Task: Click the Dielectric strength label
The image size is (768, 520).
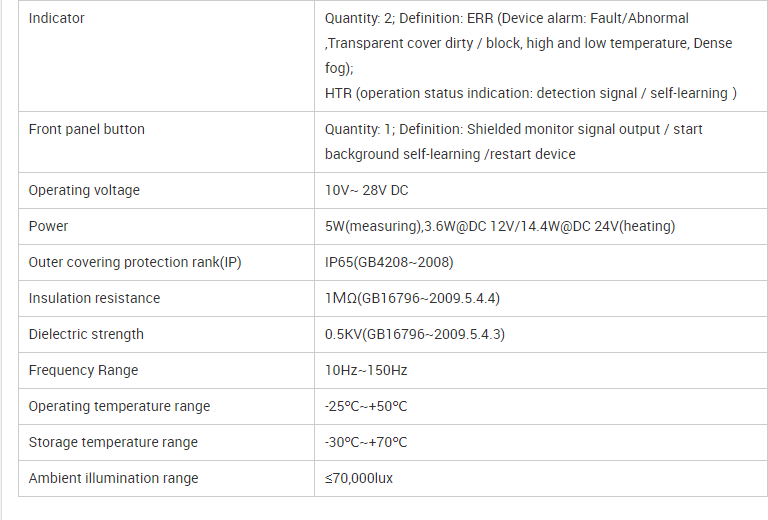Action: click(86, 334)
